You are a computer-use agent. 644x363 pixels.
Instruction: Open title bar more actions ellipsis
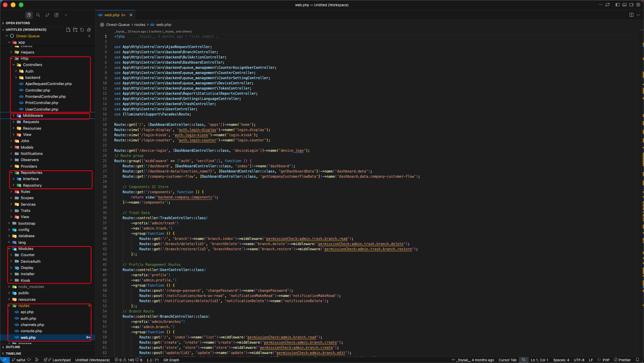[x=600, y=5]
